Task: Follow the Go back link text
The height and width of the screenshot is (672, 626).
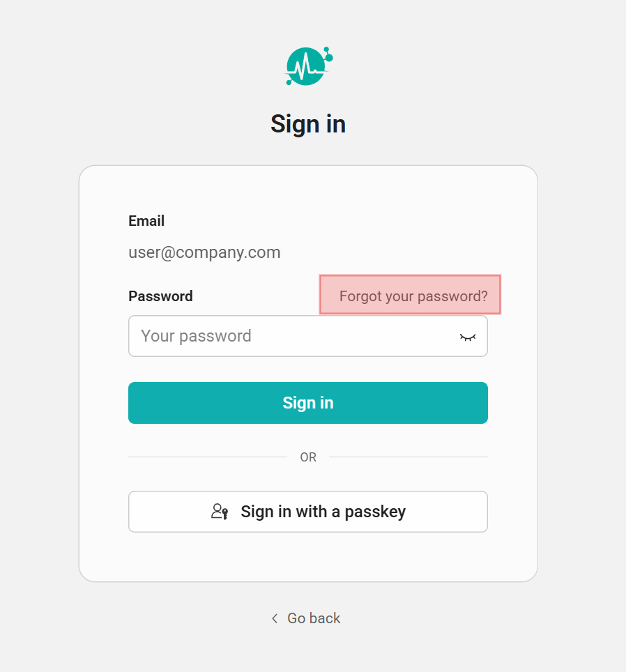Action: 314,618
